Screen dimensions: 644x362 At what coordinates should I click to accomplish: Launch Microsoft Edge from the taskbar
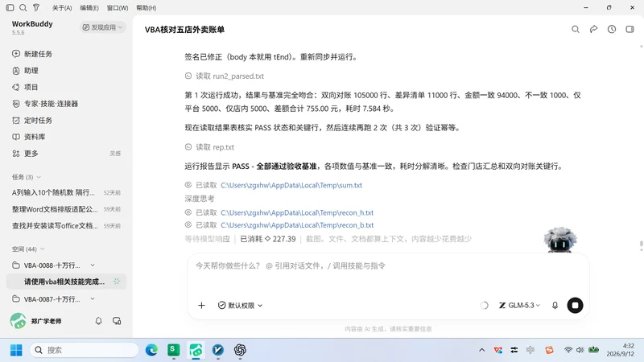point(151,350)
